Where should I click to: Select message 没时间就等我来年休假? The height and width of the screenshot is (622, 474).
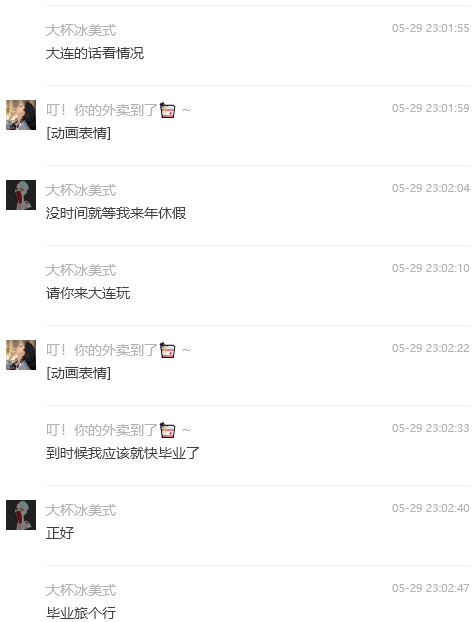point(116,213)
